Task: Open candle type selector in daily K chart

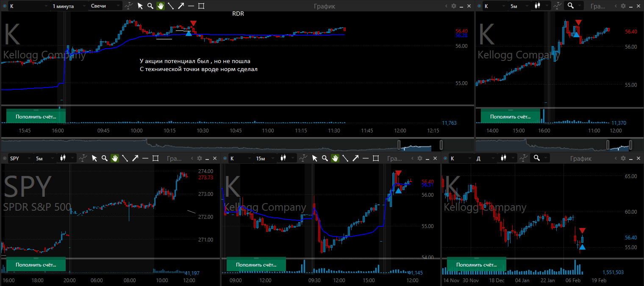Action: click(508, 158)
